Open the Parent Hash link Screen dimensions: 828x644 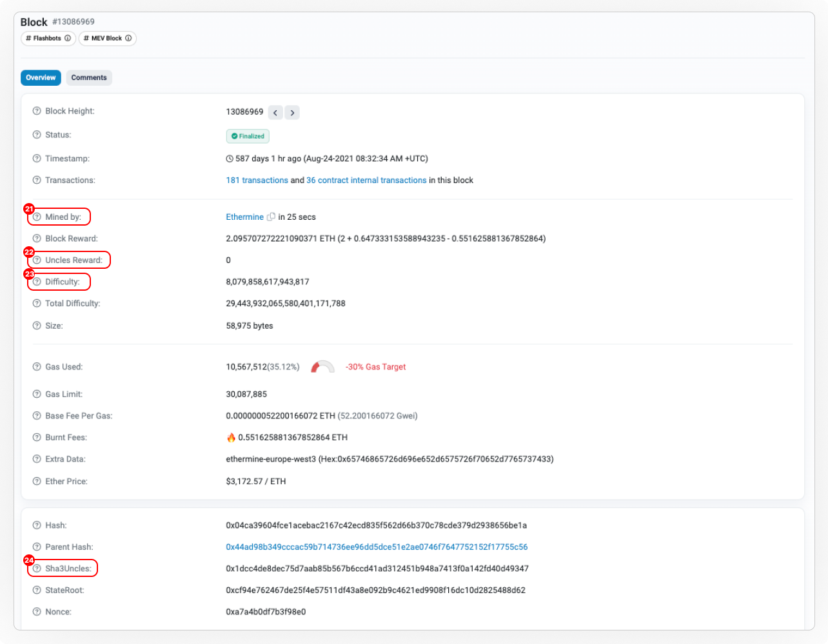click(x=377, y=547)
